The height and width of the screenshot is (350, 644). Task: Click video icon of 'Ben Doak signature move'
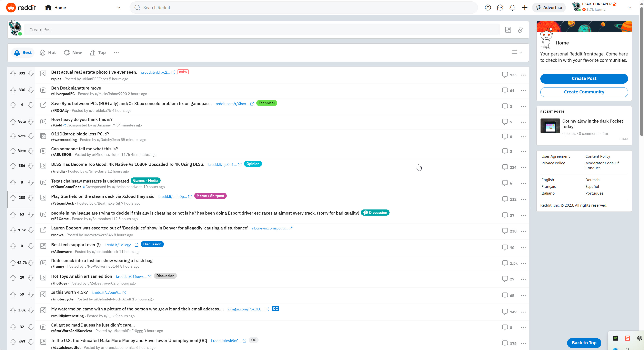(x=43, y=90)
